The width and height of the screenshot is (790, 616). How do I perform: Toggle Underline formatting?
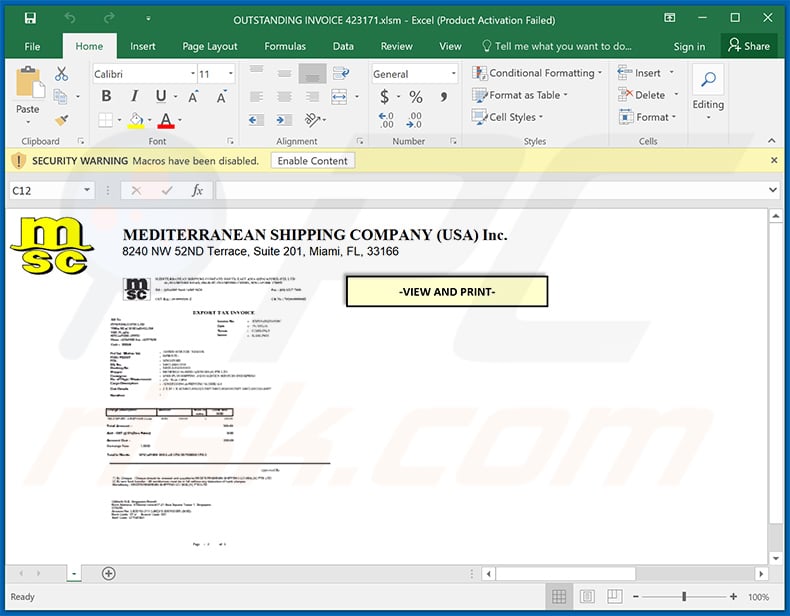coord(161,96)
